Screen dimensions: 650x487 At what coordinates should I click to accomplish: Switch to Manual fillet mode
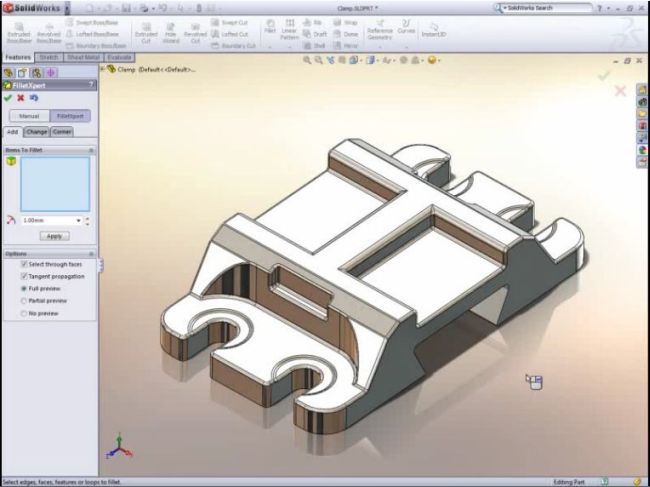(x=29, y=116)
